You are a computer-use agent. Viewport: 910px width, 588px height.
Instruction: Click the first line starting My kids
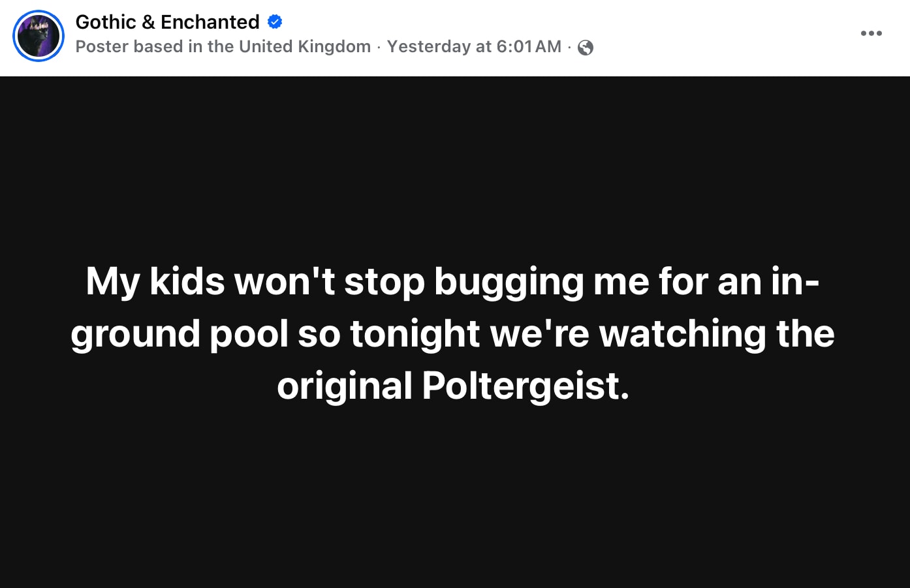pos(452,281)
